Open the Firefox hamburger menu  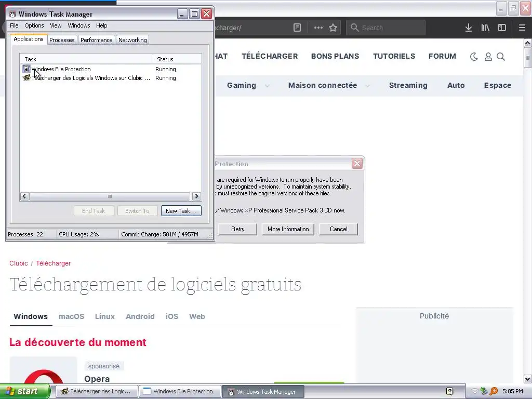522,28
